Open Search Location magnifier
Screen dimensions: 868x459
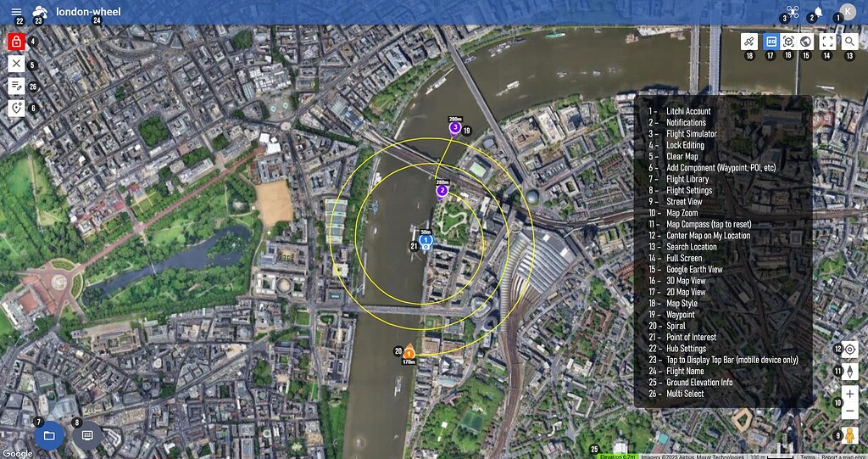click(849, 42)
